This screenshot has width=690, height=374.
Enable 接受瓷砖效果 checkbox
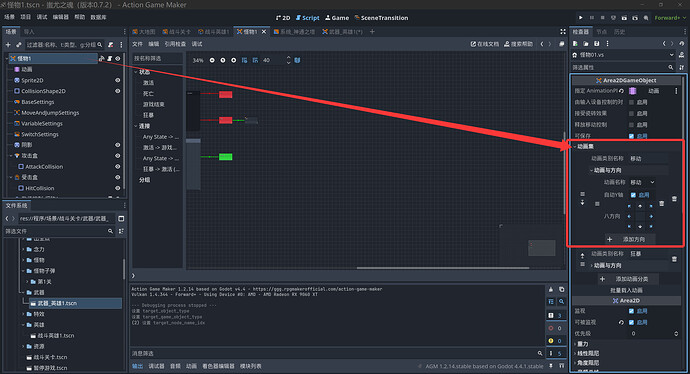[x=631, y=114]
